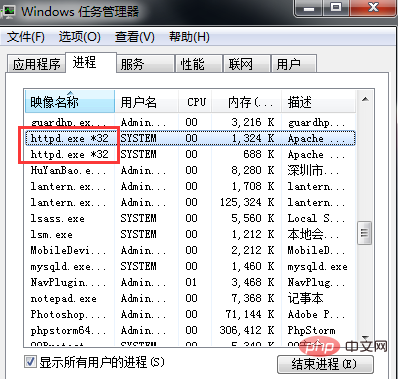This screenshot has height=379, width=398.
Task: Select the phpstorm64... process
Action: (x=190, y=330)
